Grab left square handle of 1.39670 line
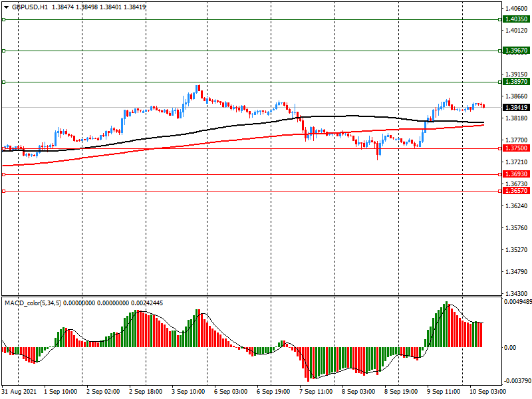 (4, 51)
